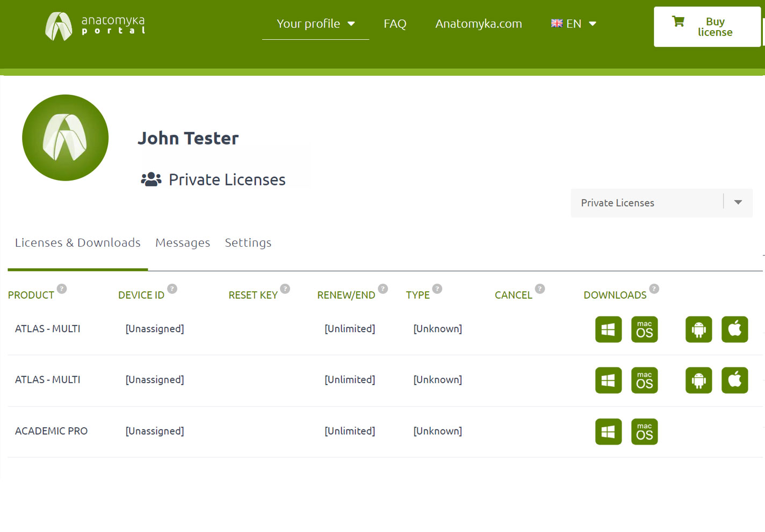This screenshot has height=532, width=765.
Task: Click the John Tester name heading
Action: 188,138
